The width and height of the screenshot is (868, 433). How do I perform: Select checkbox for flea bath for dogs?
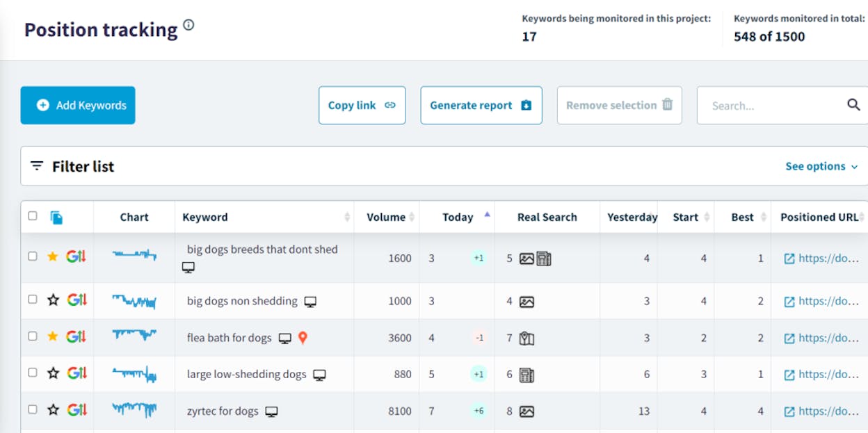pyautogui.click(x=32, y=336)
